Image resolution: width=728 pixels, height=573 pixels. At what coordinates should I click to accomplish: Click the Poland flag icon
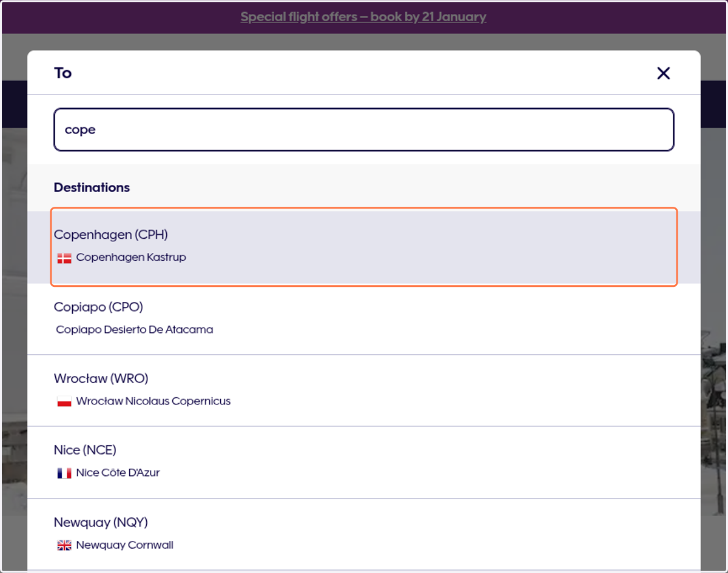(64, 401)
